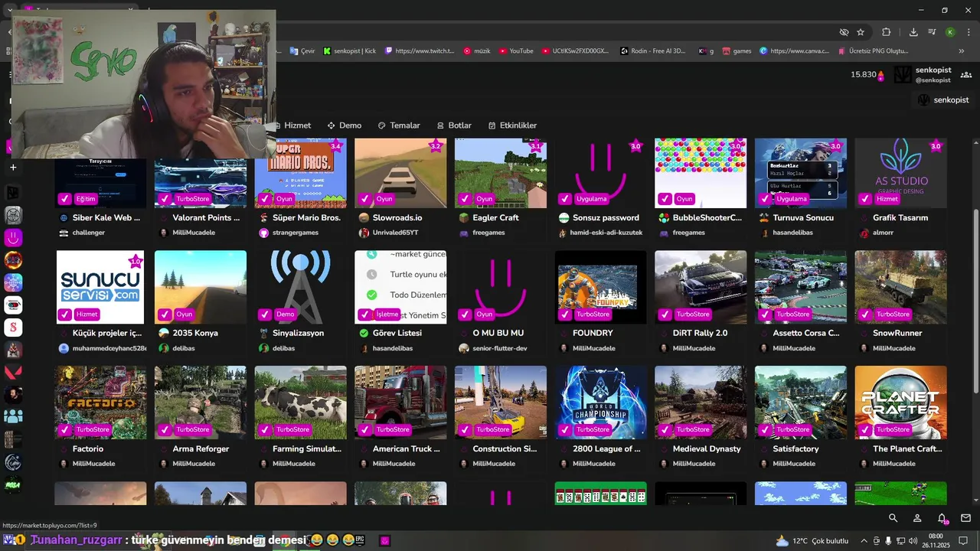The width and height of the screenshot is (980, 551).
Task: Show hidden bookmarks with the chevron
Action: click(963, 51)
